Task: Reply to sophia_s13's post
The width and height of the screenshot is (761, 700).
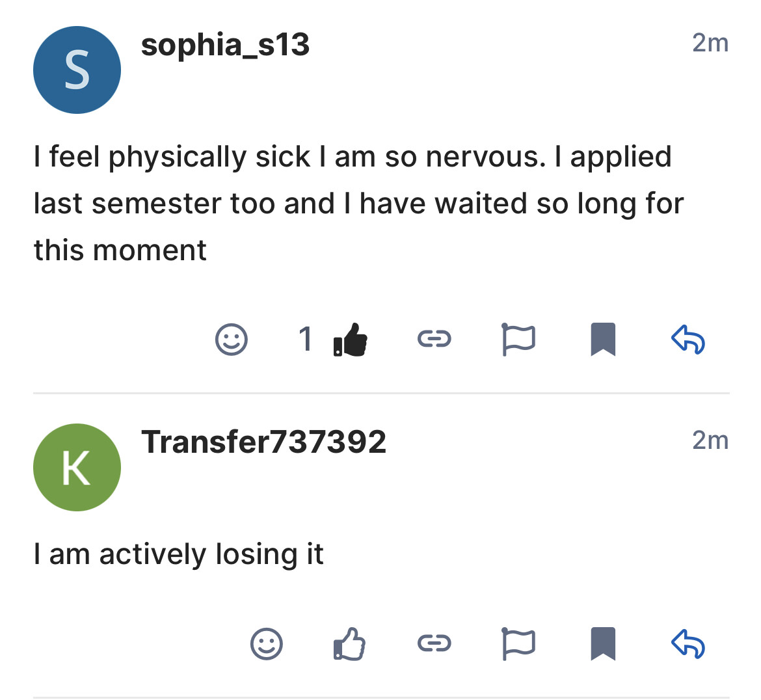Action: (x=688, y=340)
